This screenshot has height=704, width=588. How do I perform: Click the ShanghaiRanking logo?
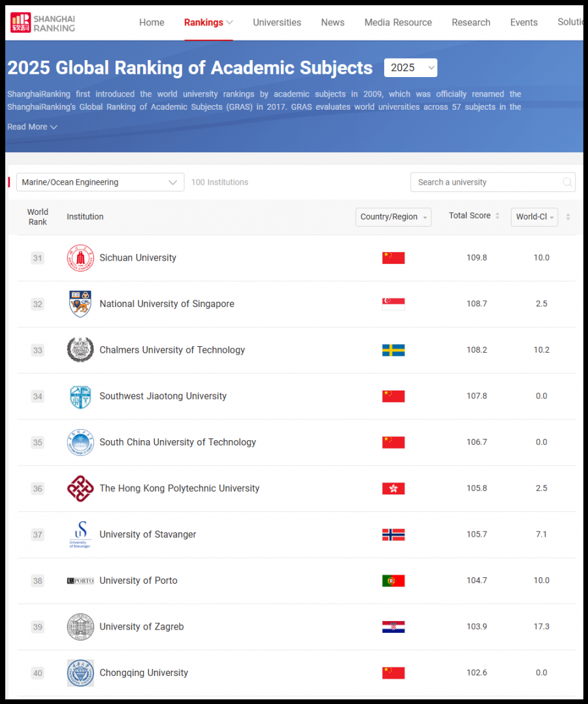(43, 22)
